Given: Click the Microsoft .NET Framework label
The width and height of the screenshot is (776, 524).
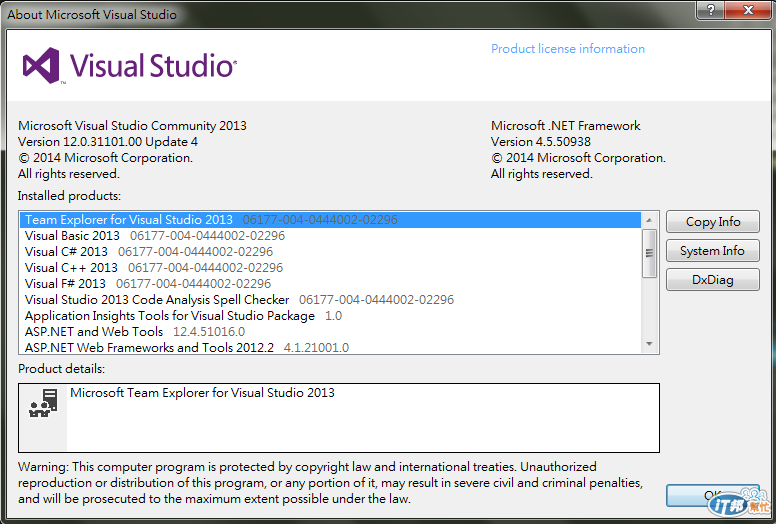Looking at the screenshot, I should pos(566,126).
